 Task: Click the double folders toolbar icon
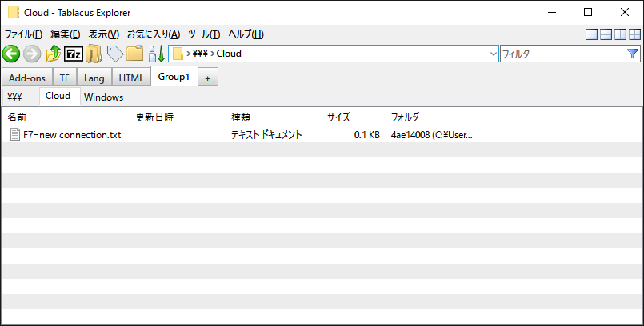click(94, 54)
